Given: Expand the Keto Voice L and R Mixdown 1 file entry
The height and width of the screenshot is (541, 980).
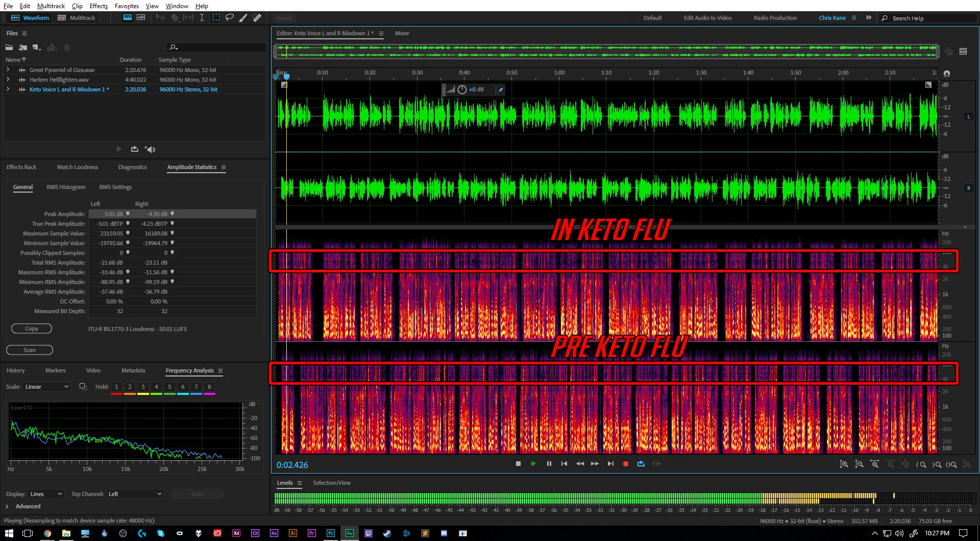Looking at the screenshot, I should coord(8,89).
